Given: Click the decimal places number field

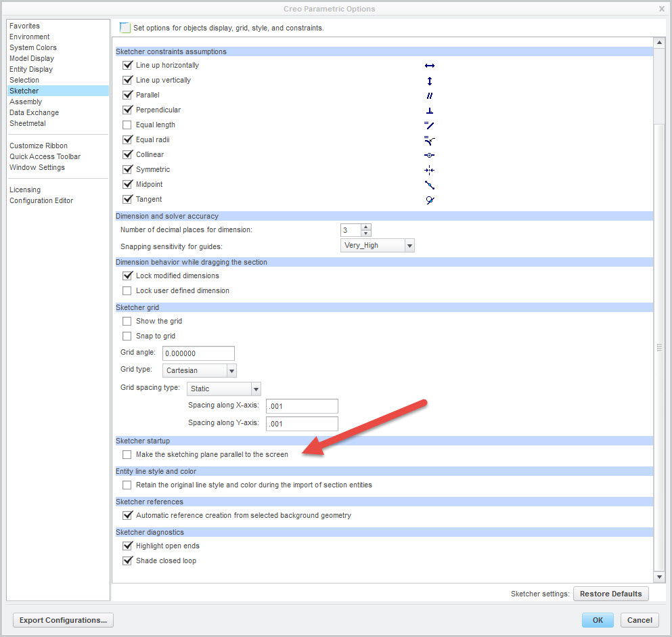Looking at the screenshot, I should [351, 230].
